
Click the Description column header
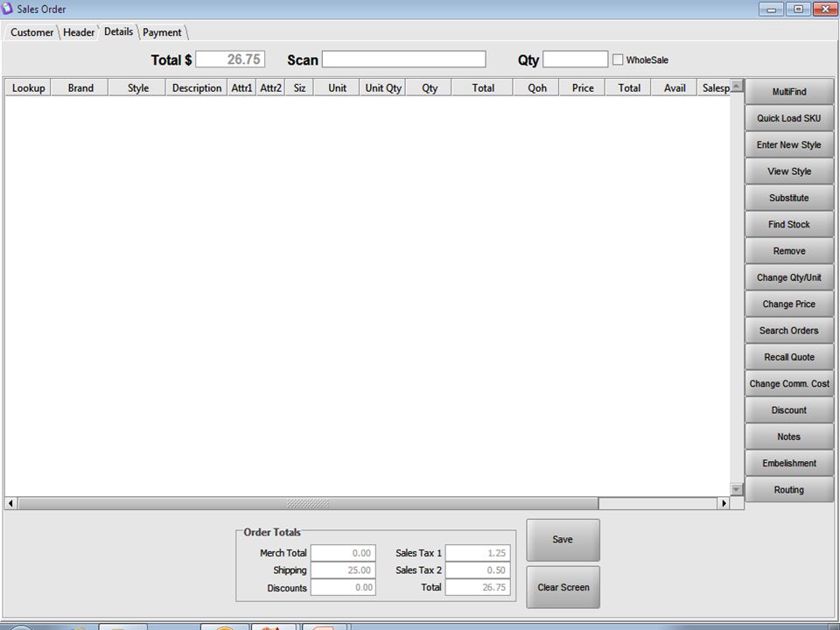197,87
